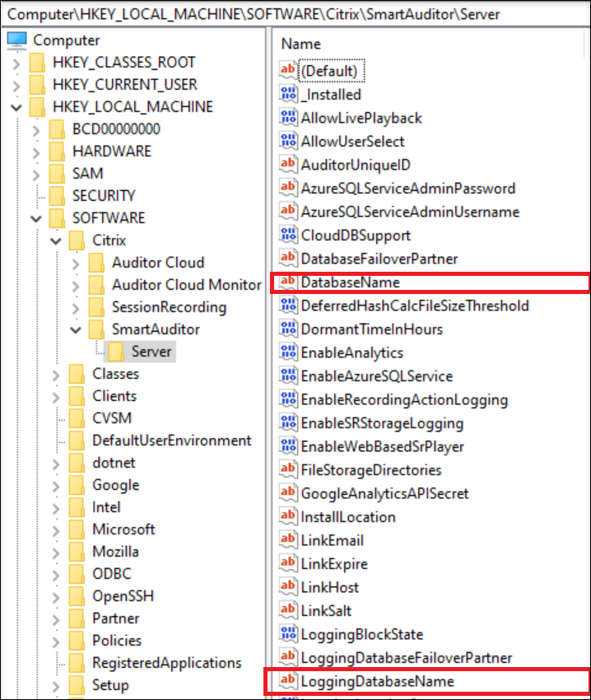Image resolution: width=591 pixels, height=700 pixels.
Task: Expand the HKEY_CURRENT_USER hive
Action: (x=16, y=86)
